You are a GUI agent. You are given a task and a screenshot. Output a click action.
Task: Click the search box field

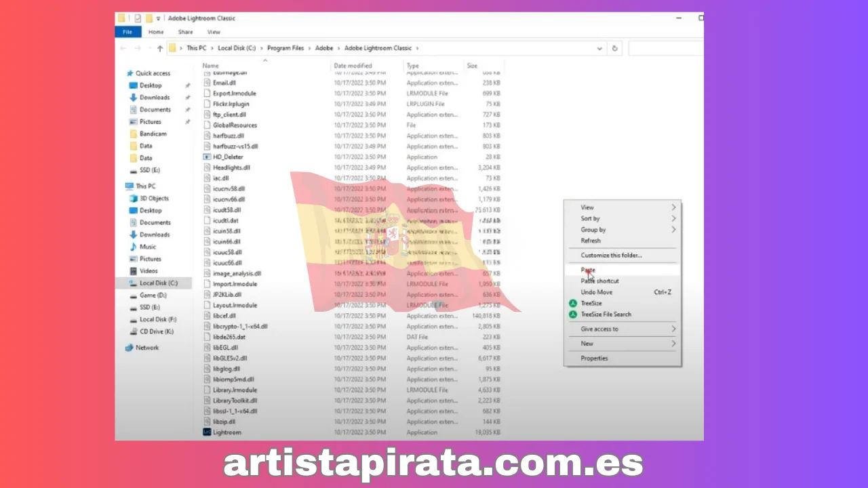coord(666,48)
